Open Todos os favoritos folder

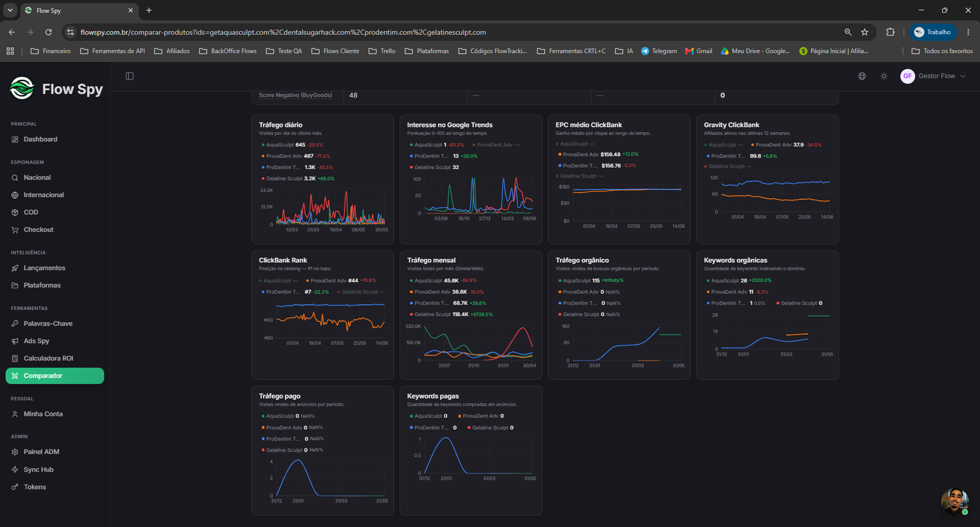pos(942,51)
